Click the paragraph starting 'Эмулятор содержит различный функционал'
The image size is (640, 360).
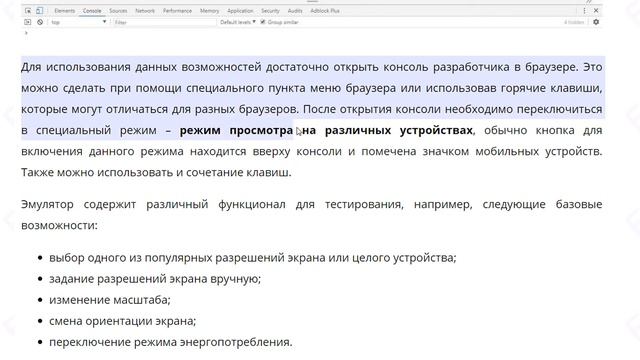tap(312, 215)
